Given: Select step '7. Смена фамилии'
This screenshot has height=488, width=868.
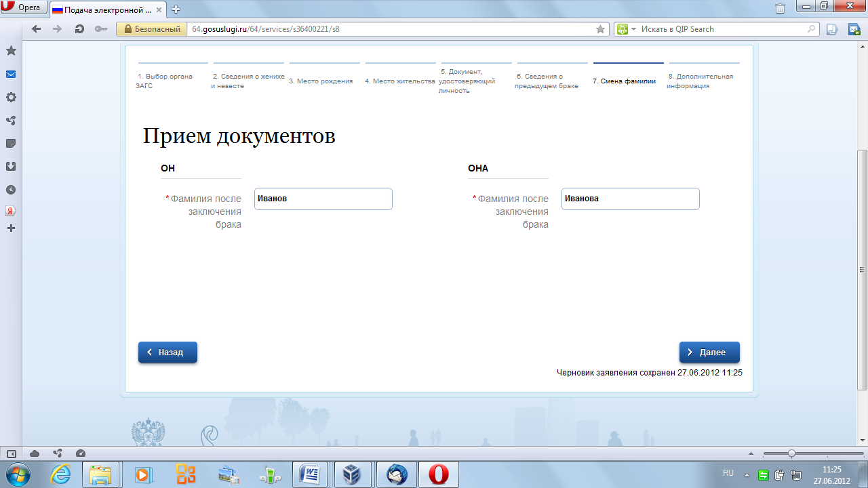Looking at the screenshot, I should pyautogui.click(x=624, y=81).
